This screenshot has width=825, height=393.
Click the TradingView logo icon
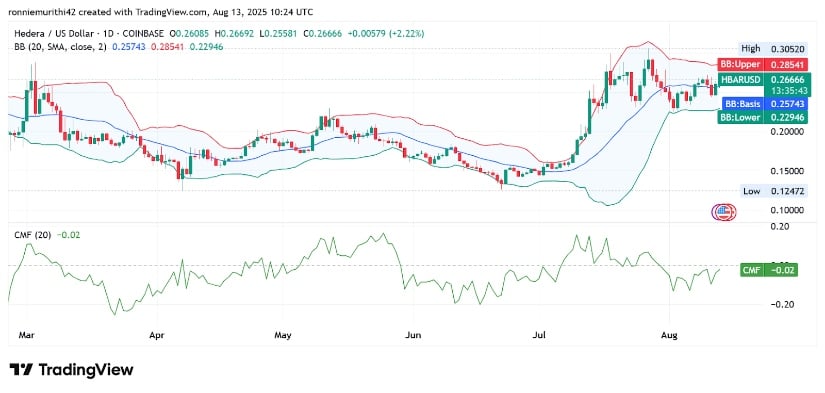tap(22, 370)
